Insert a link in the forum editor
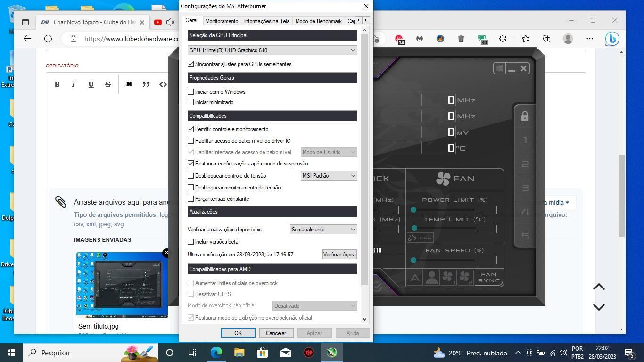Image resolution: width=644 pixels, height=362 pixels. (129, 84)
